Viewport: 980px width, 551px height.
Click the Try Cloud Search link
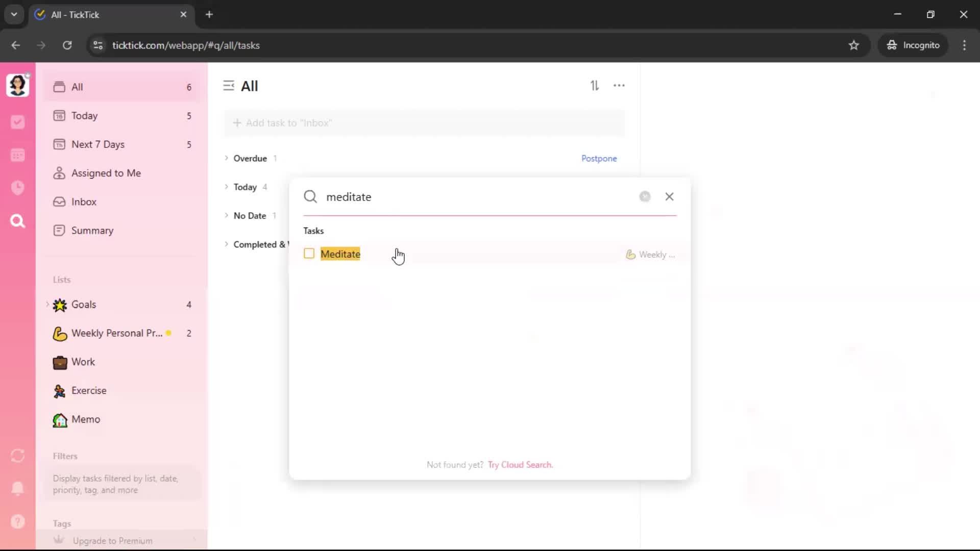(520, 465)
